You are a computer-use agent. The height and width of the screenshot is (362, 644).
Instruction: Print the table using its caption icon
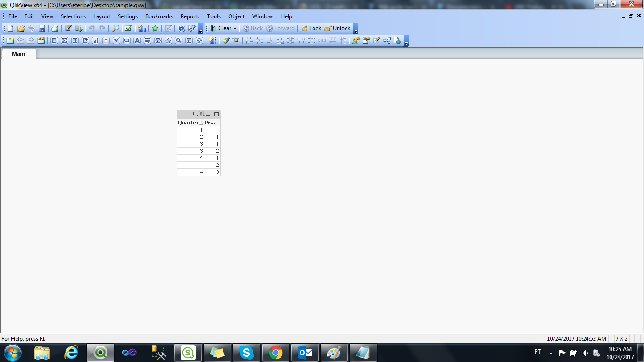tap(195, 114)
